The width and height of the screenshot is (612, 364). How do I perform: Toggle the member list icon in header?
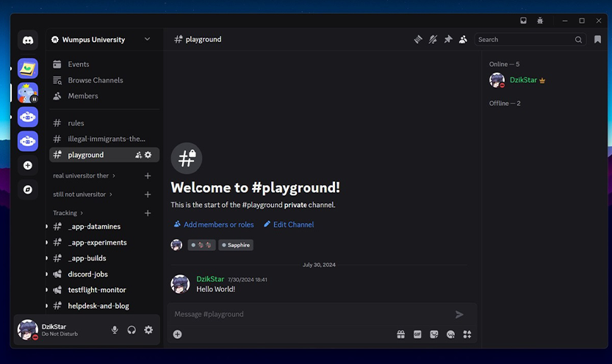(x=463, y=40)
